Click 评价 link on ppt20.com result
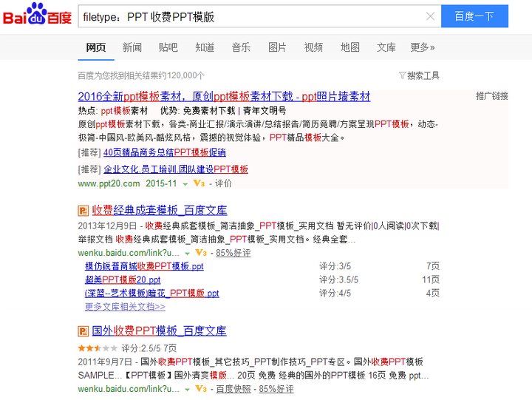532x400 pixels. coord(223,183)
